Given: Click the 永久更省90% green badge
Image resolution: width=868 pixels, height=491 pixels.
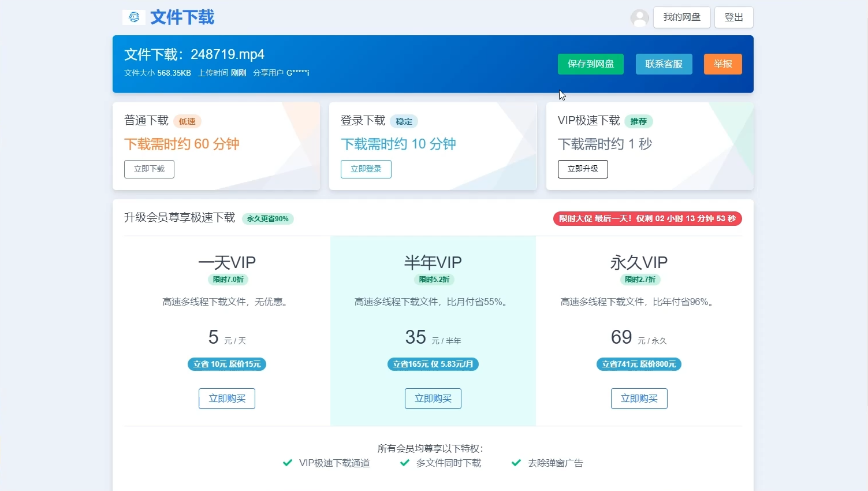Looking at the screenshot, I should (267, 219).
